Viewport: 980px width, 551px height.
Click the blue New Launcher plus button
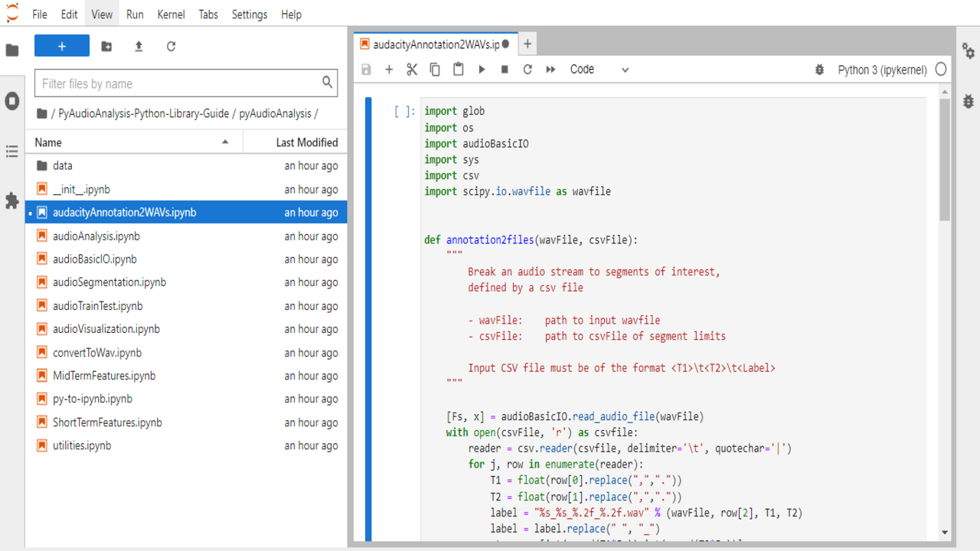pyautogui.click(x=62, y=46)
